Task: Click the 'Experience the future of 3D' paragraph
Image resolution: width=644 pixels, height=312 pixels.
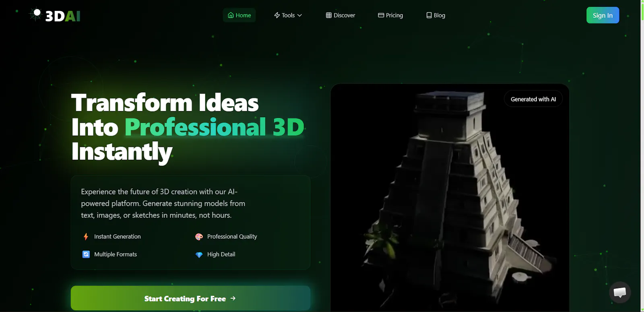Action: [x=163, y=203]
